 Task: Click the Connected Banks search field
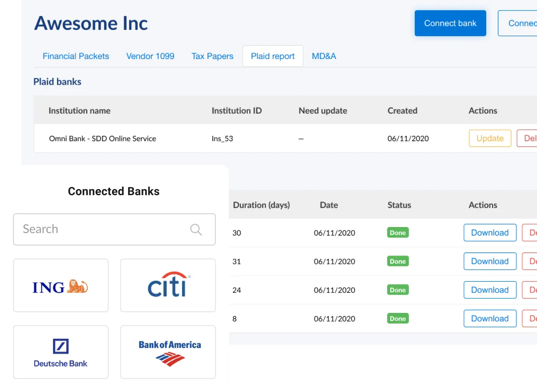pyautogui.click(x=95, y=229)
